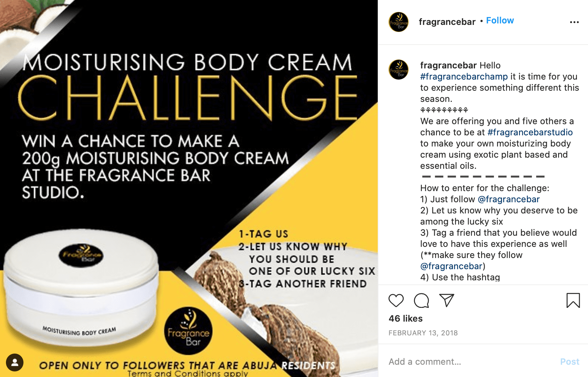This screenshot has height=377, width=588.
Task: Open the #fragrancebarchamp hashtag
Action: [464, 77]
